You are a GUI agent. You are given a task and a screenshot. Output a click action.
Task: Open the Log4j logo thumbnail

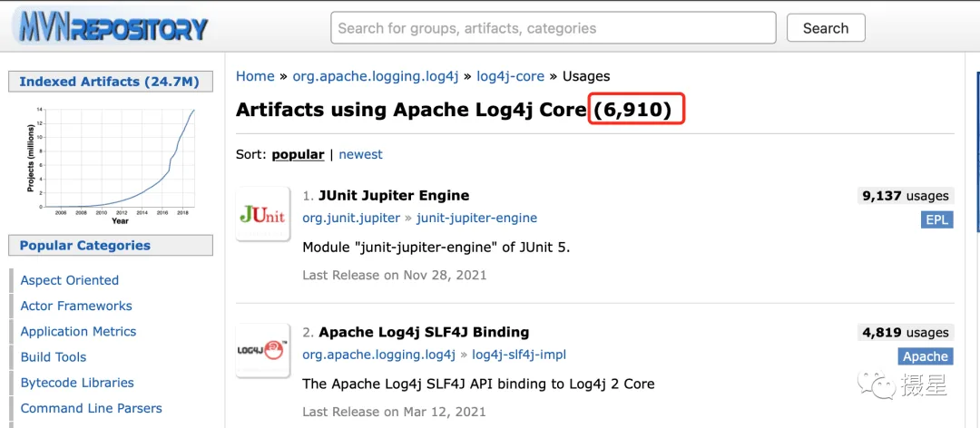tap(262, 351)
